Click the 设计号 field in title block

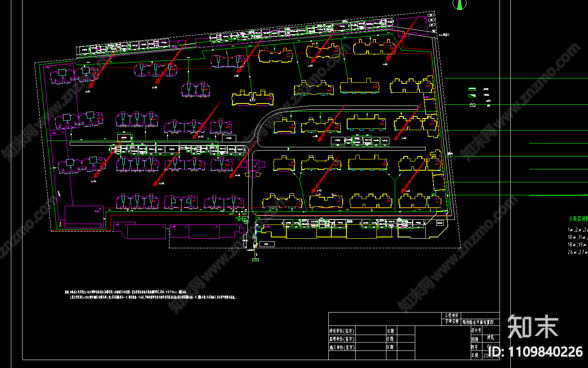click(476, 330)
